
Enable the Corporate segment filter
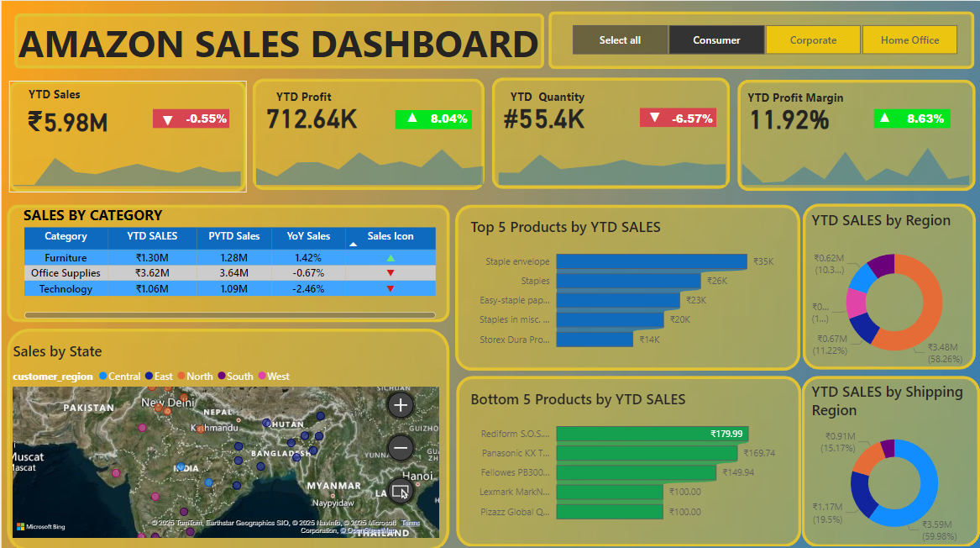tap(813, 40)
